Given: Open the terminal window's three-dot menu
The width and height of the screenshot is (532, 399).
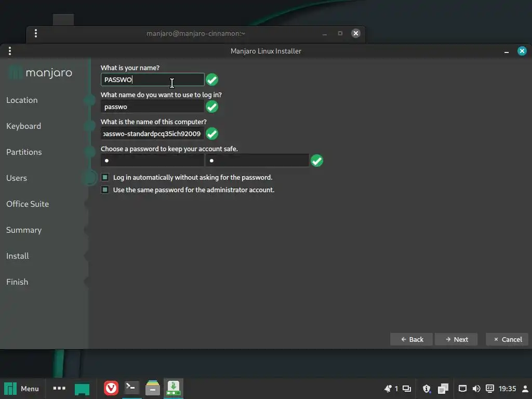Looking at the screenshot, I should pyautogui.click(x=36, y=33).
